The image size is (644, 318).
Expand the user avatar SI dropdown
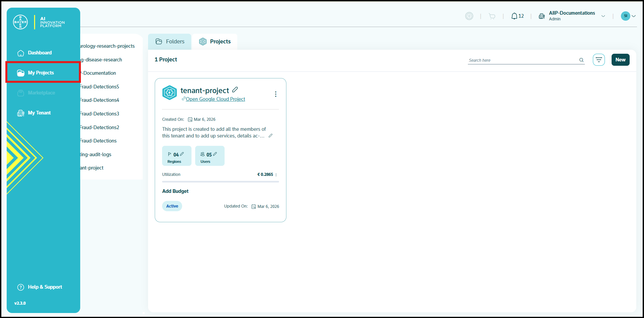(x=633, y=16)
